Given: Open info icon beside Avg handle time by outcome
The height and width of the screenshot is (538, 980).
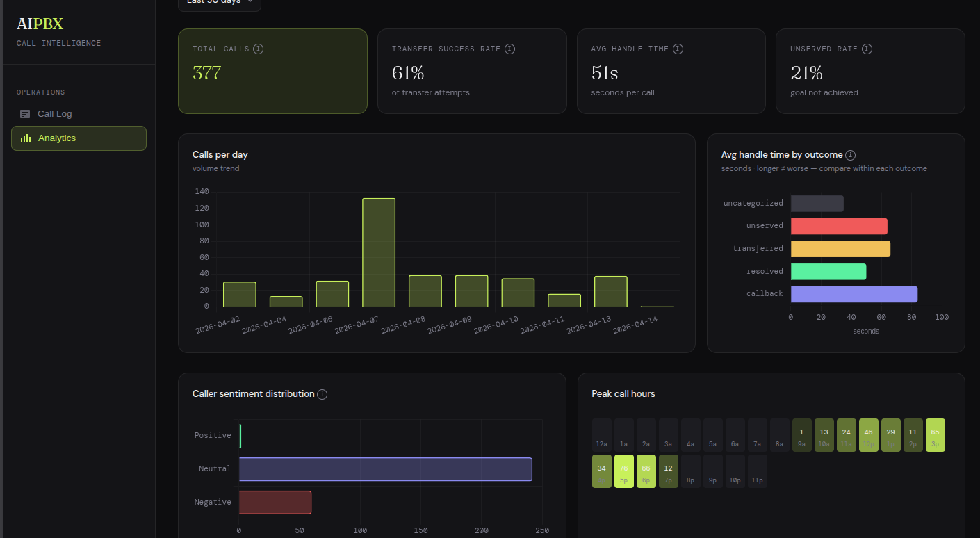Looking at the screenshot, I should click(850, 155).
